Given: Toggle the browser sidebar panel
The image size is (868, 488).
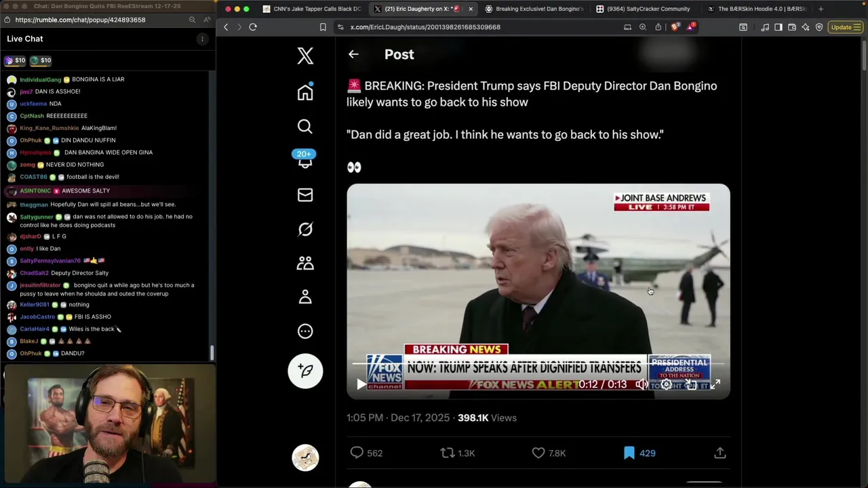Looking at the screenshot, I should pos(778,27).
